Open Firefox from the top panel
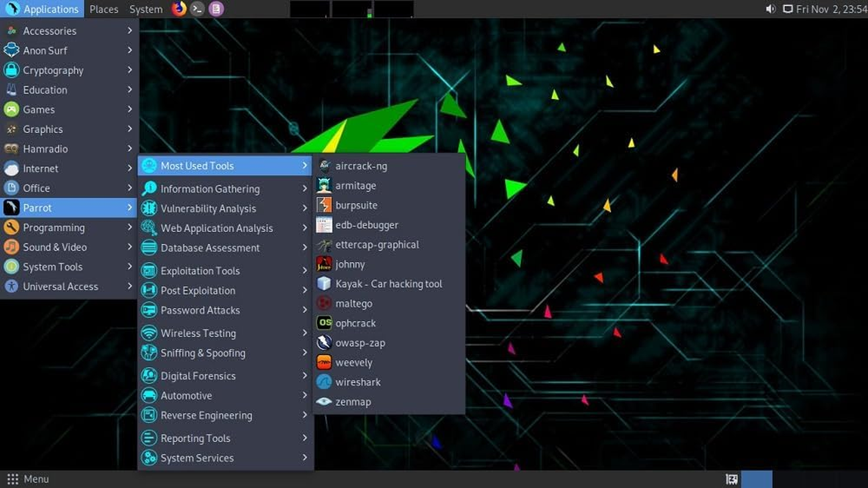 178,9
